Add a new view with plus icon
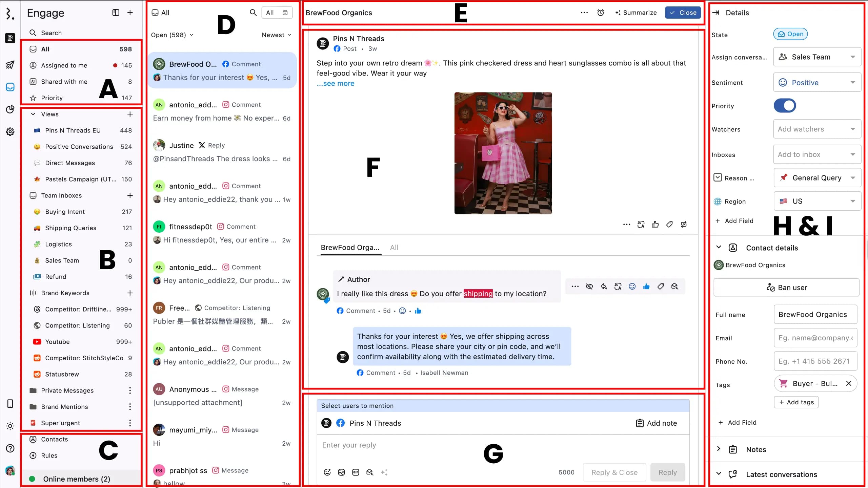The width and height of the screenshot is (868, 488). (x=130, y=114)
